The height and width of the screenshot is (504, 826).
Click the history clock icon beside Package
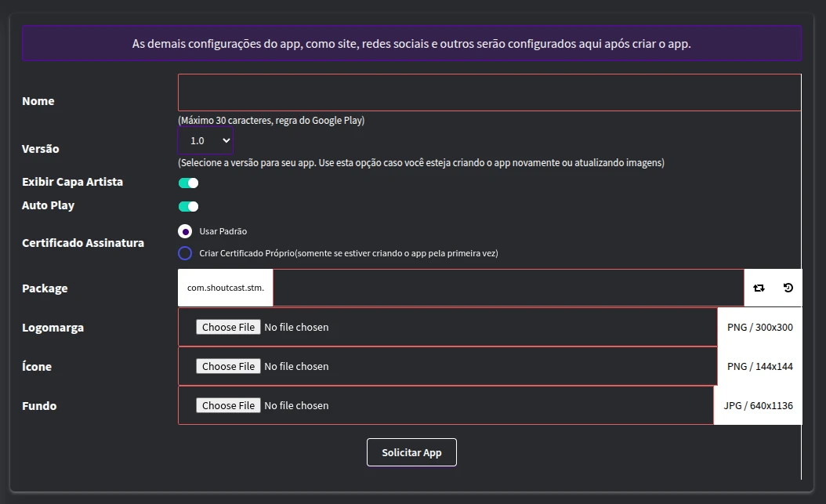tap(788, 288)
